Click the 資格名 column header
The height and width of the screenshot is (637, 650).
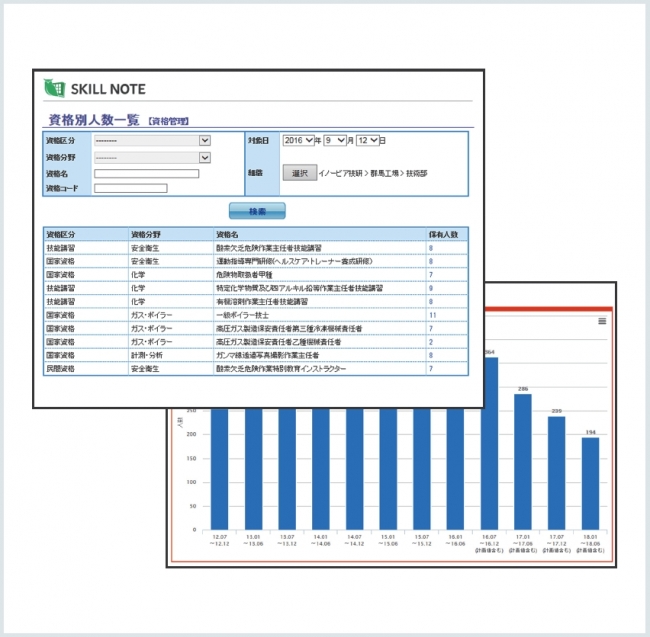[227, 234]
